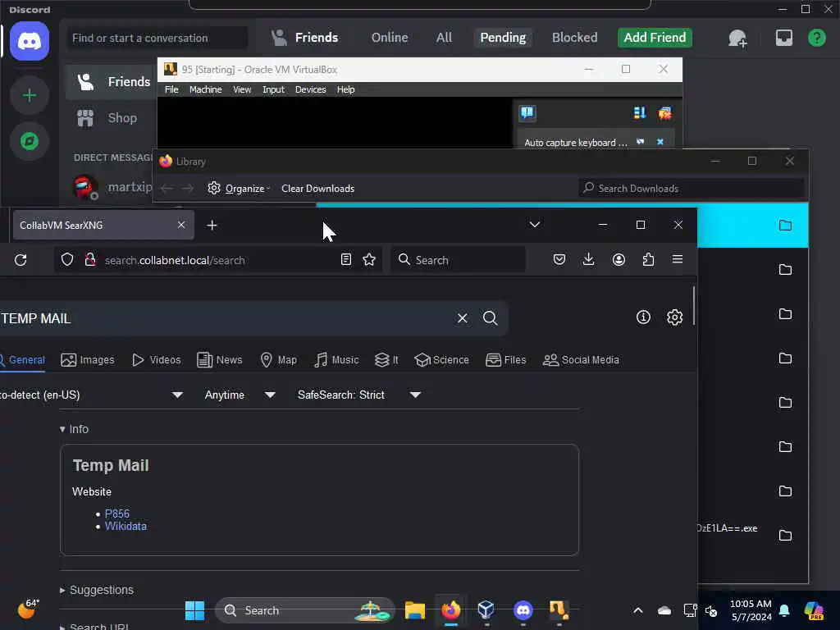Switch to Music search category
The width and height of the screenshot is (840, 630).
[x=336, y=360]
